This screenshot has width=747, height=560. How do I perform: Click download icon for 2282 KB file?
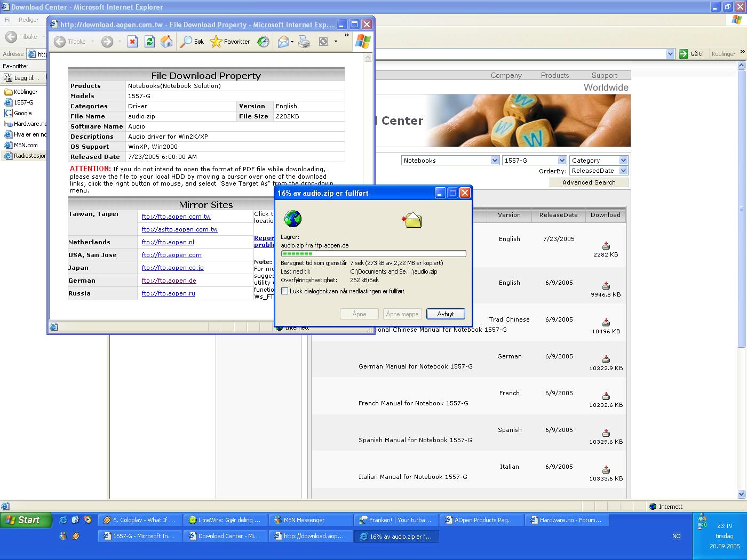click(x=606, y=246)
